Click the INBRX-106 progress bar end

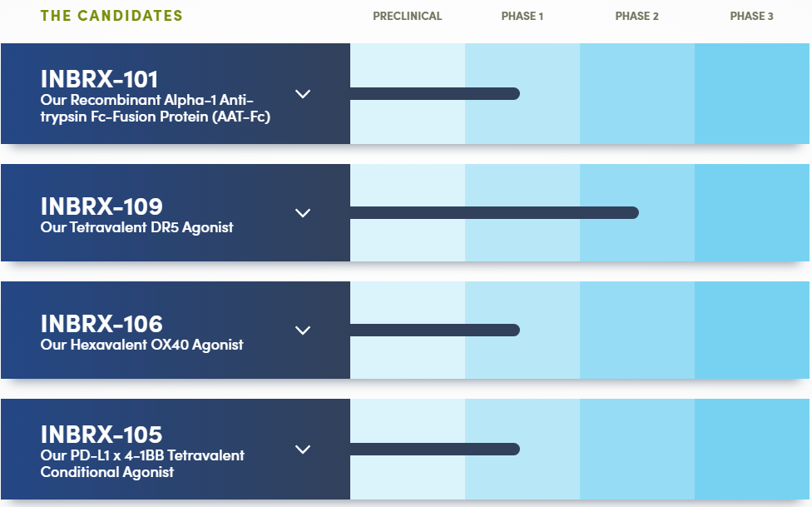pyautogui.click(x=512, y=330)
